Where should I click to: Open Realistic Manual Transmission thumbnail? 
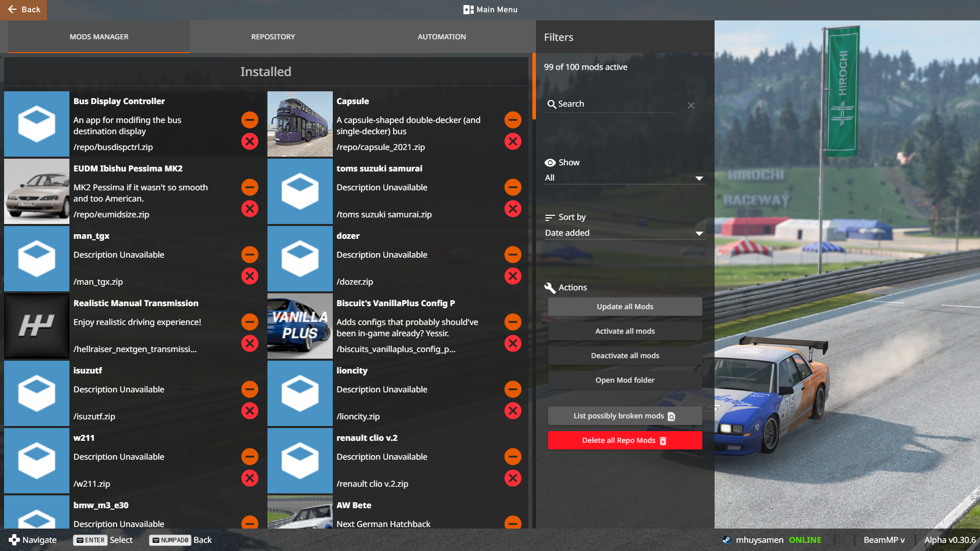click(x=37, y=326)
